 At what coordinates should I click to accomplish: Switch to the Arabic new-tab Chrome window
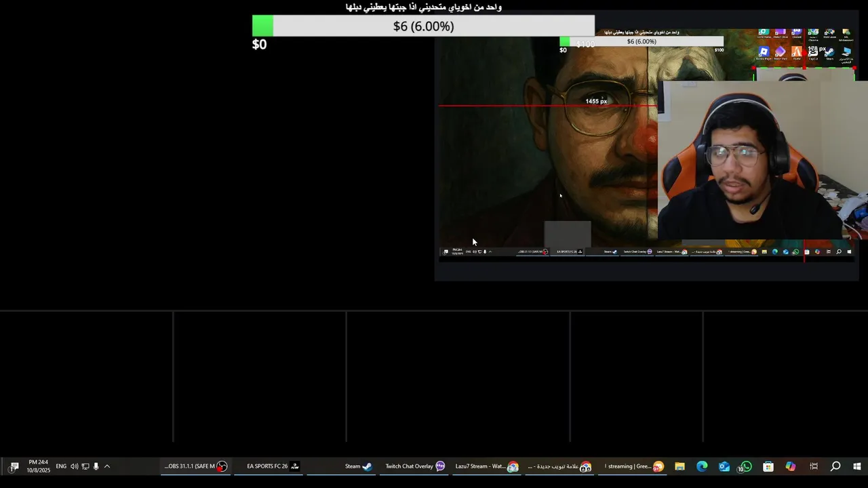click(x=560, y=466)
